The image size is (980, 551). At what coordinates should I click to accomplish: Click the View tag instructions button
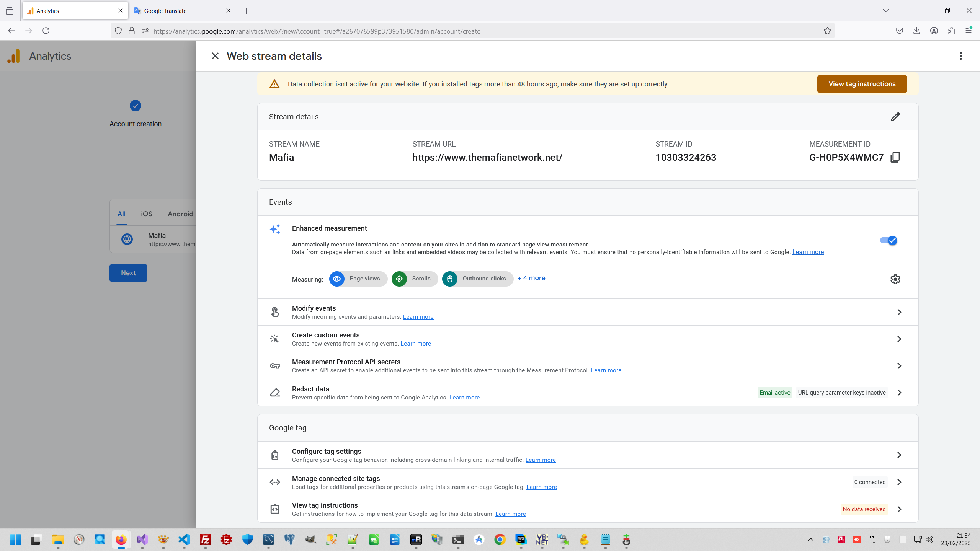[x=862, y=84]
